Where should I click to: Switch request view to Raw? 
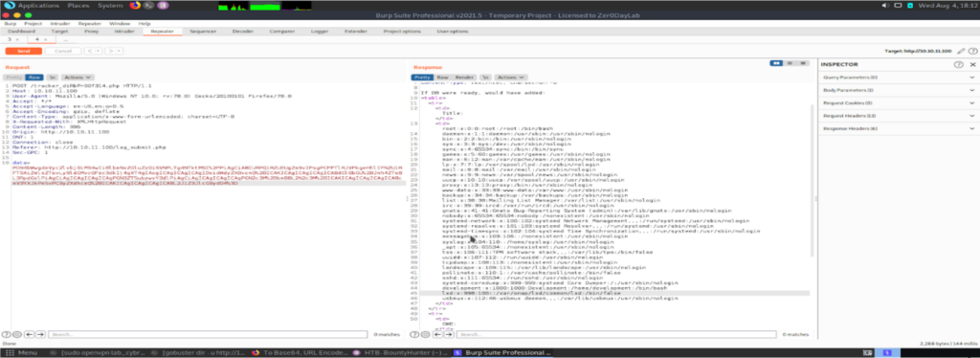pos(34,77)
